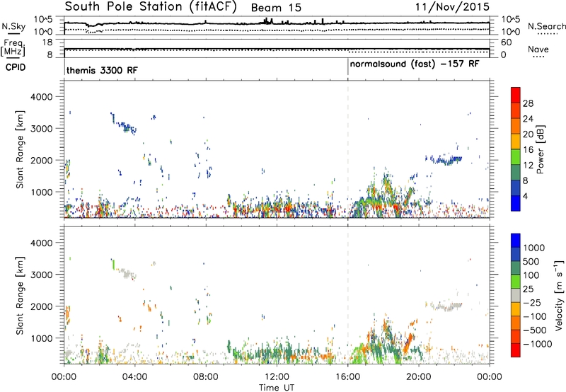
Task: Click the velocity panel's "Slant Range [km]" label
Action: click(20, 295)
